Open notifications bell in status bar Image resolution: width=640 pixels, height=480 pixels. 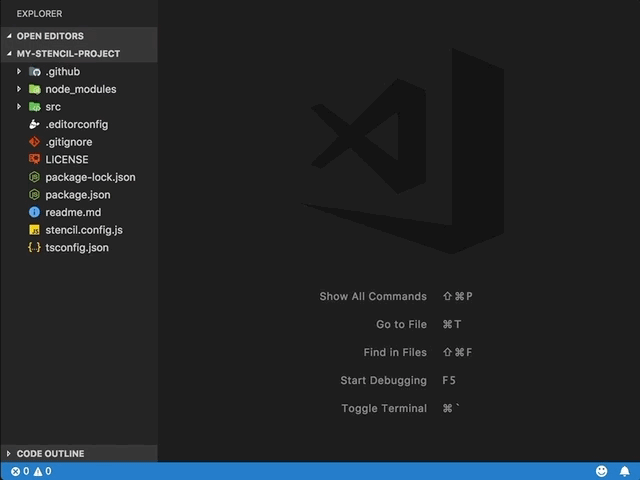[x=624, y=471]
